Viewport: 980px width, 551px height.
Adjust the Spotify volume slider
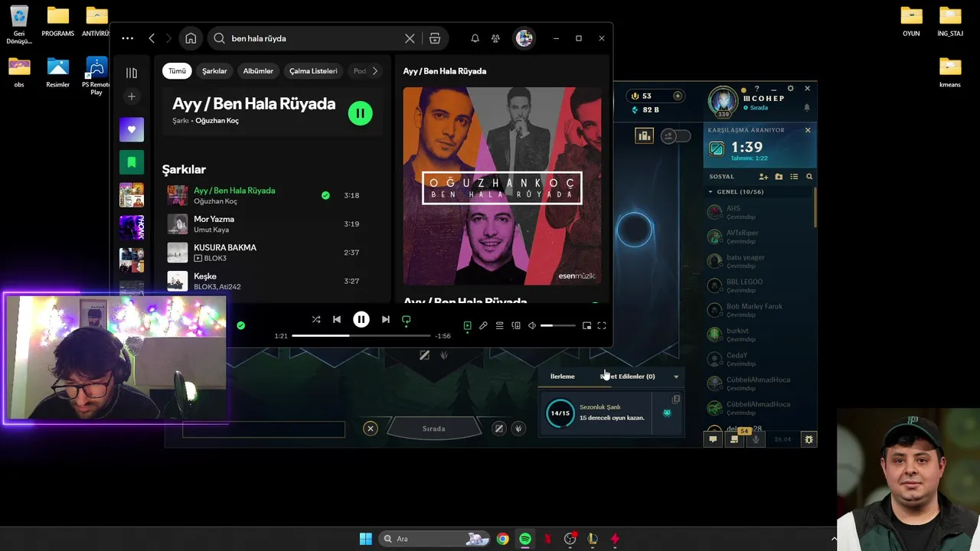(x=557, y=325)
